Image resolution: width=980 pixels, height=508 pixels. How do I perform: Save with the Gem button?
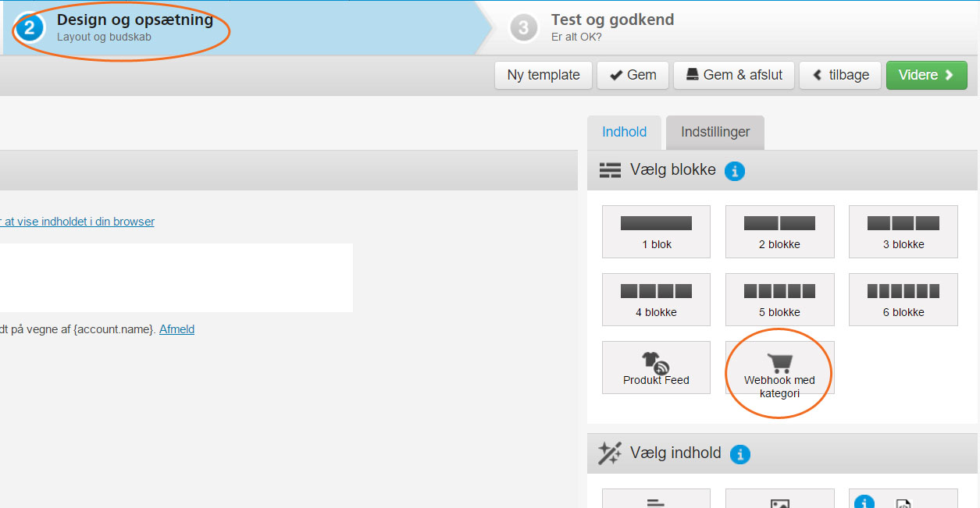633,75
